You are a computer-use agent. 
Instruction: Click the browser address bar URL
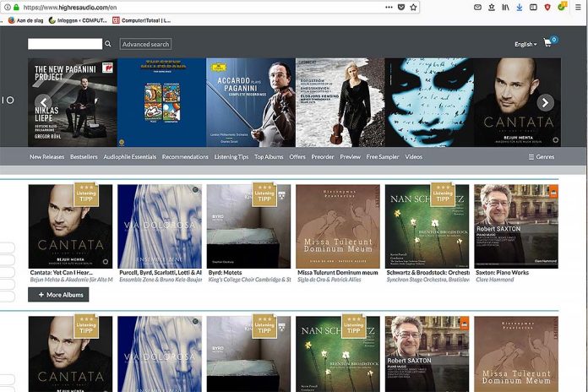click(70, 7)
